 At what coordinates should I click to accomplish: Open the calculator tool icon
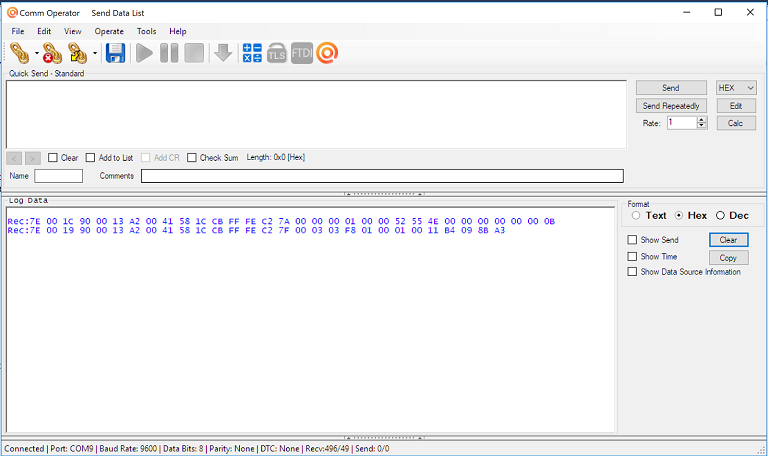[252, 53]
